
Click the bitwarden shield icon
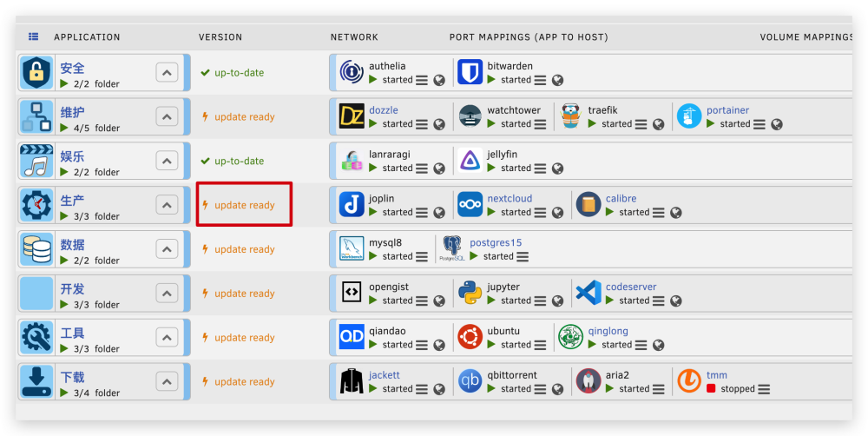pyautogui.click(x=470, y=72)
